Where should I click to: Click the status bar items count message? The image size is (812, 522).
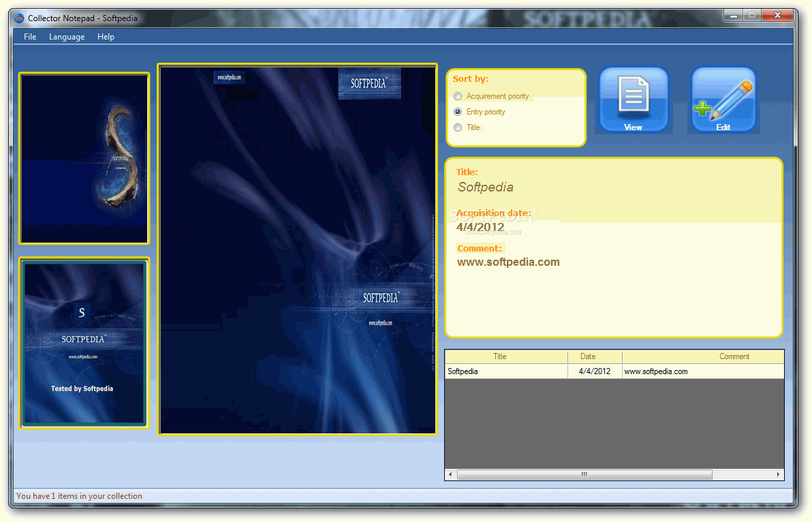click(79, 496)
